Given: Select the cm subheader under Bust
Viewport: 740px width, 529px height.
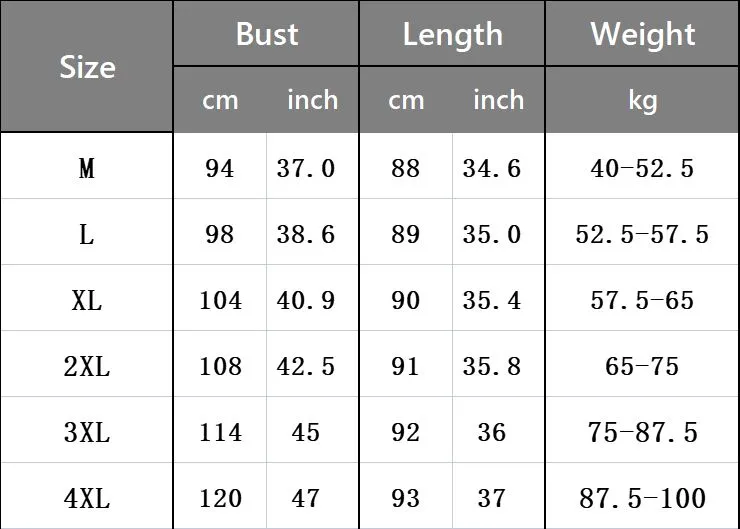Looking at the screenshot, I should (220, 100).
